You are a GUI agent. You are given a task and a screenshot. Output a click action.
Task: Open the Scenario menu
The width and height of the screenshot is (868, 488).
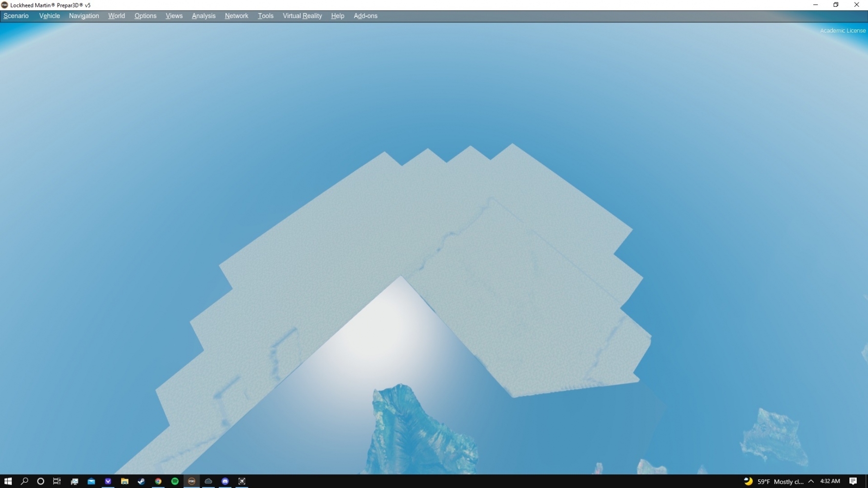pos(16,16)
